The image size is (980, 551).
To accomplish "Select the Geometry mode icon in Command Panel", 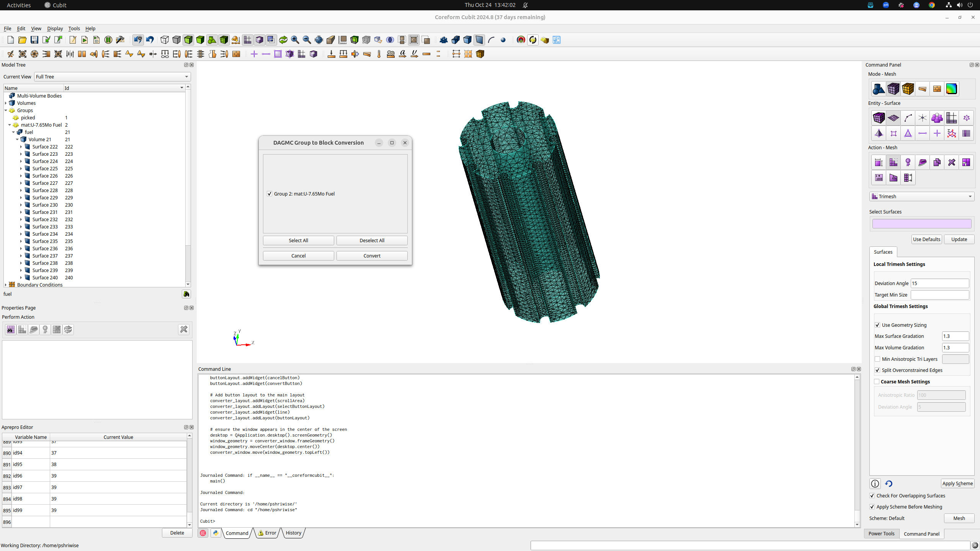I will tap(879, 89).
